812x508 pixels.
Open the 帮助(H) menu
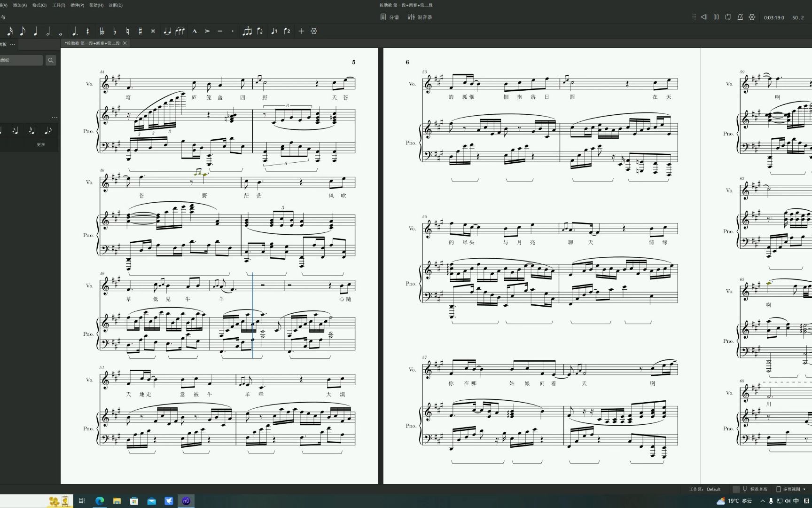(x=96, y=5)
